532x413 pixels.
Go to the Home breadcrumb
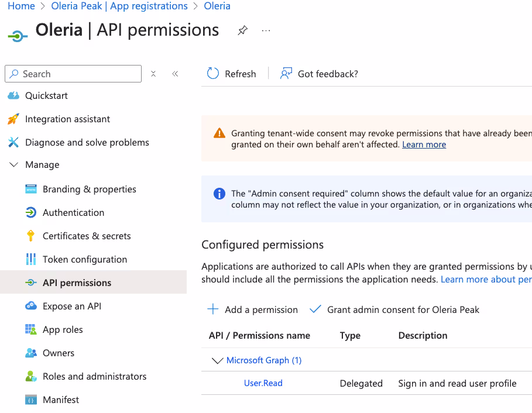21,6
